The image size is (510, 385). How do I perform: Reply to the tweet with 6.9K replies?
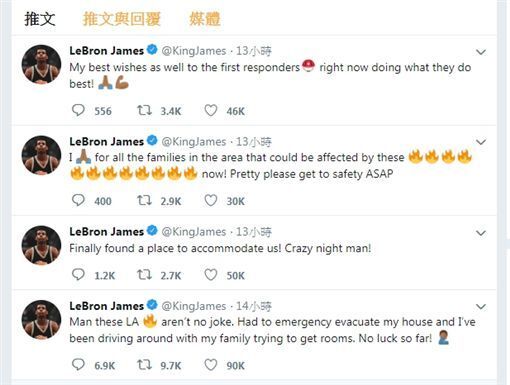click(78, 365)
